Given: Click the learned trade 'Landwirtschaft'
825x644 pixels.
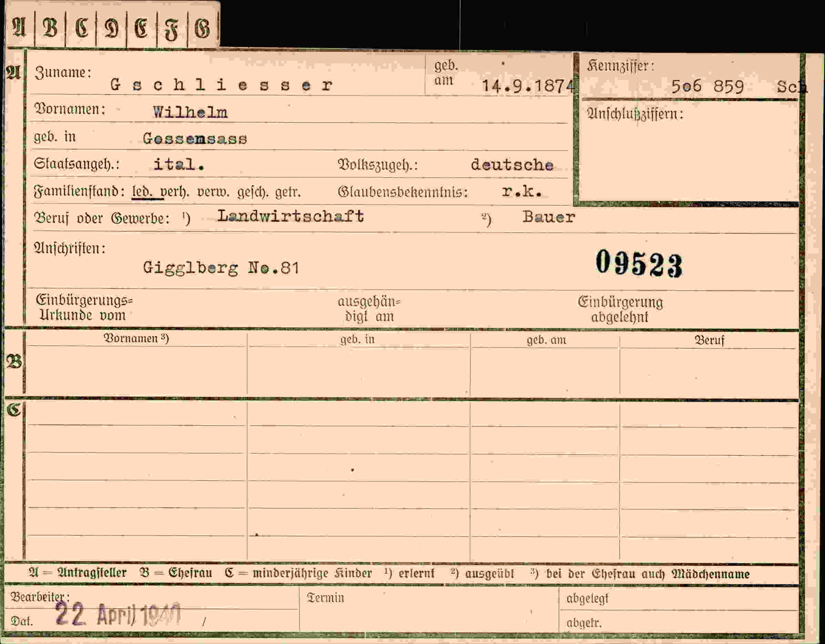Looking at the screenshot, I should [291, 216].
